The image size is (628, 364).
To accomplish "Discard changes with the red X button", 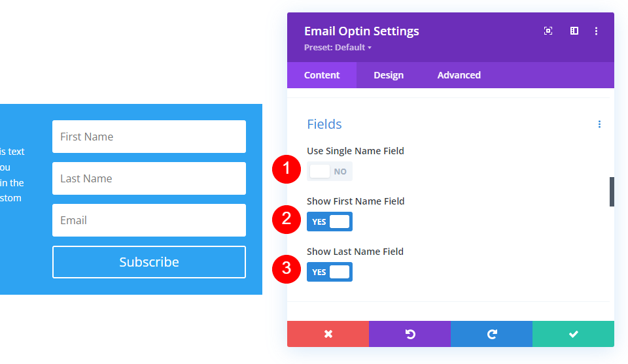I will tap(328, 334).
